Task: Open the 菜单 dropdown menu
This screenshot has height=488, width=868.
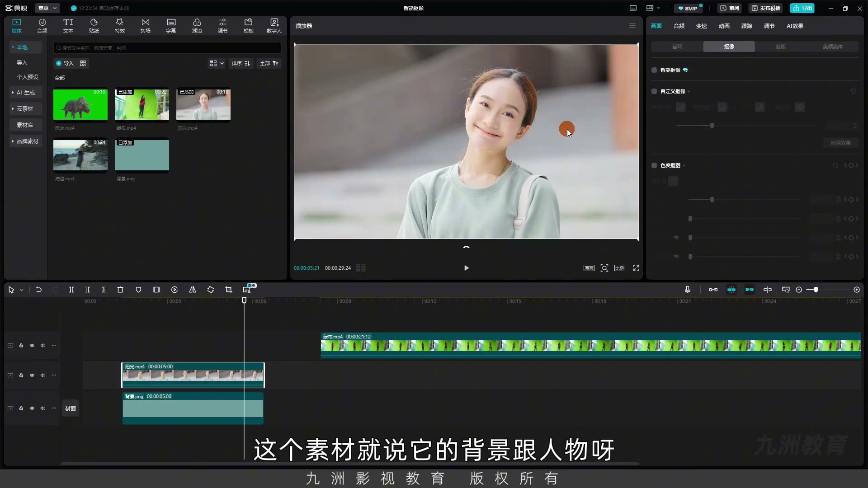Action: [47, 8]
